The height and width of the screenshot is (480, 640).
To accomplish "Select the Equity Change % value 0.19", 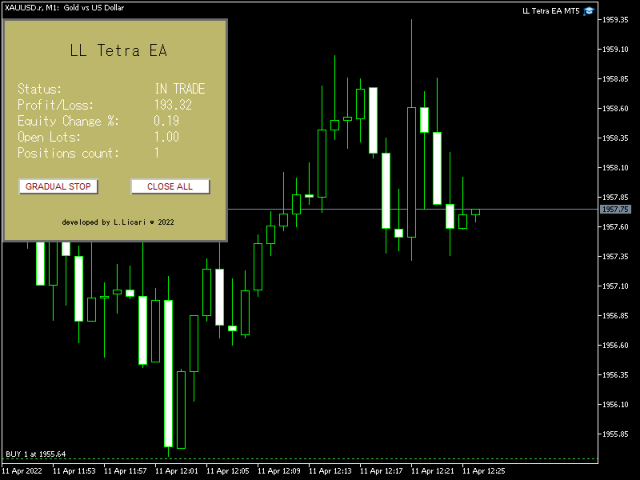I will point(166,121).
